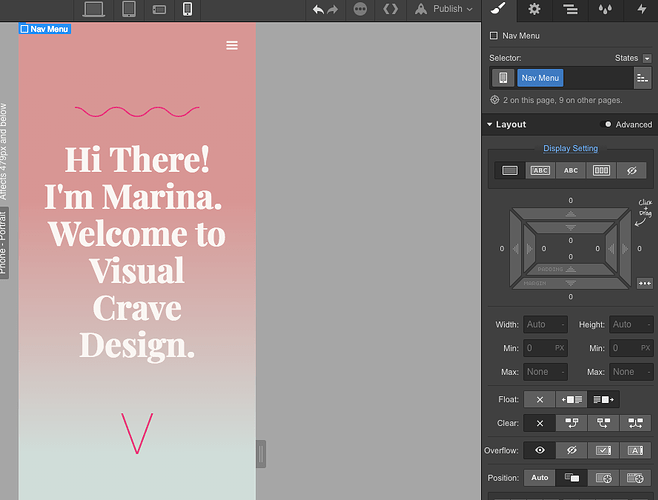
Task: Click the Max width field
Action: coord(545,372)
